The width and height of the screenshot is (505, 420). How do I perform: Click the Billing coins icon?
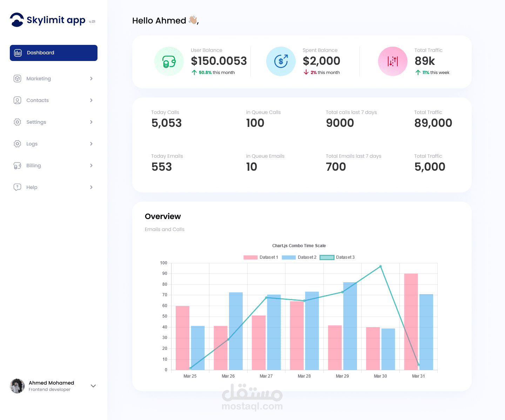pos(17,165)
